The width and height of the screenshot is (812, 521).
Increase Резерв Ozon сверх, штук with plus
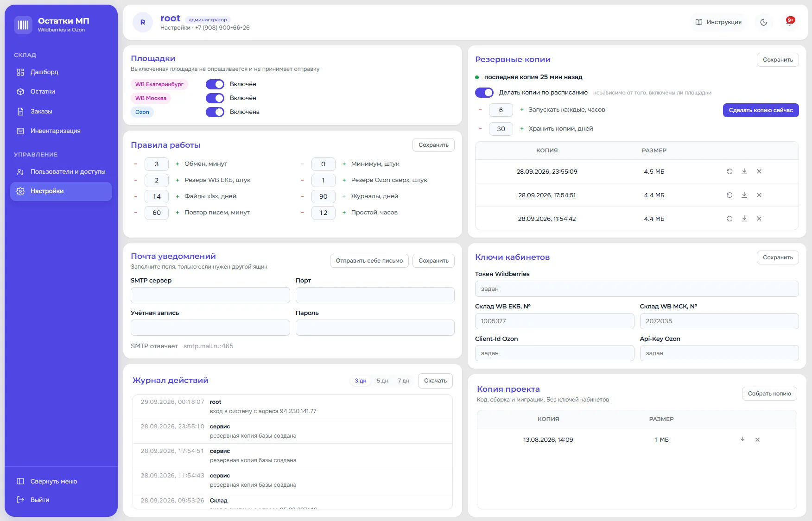(x=344, y=180)
